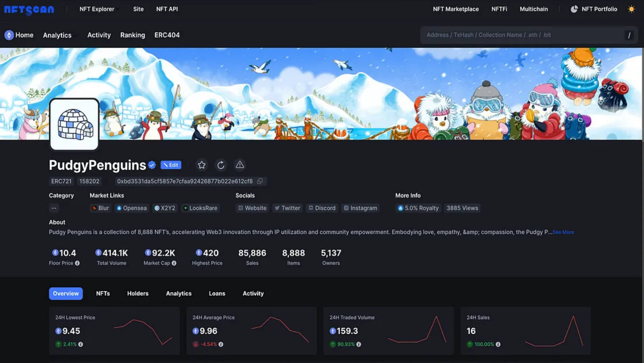Open the NFTFi menu

tap(499, 9)
